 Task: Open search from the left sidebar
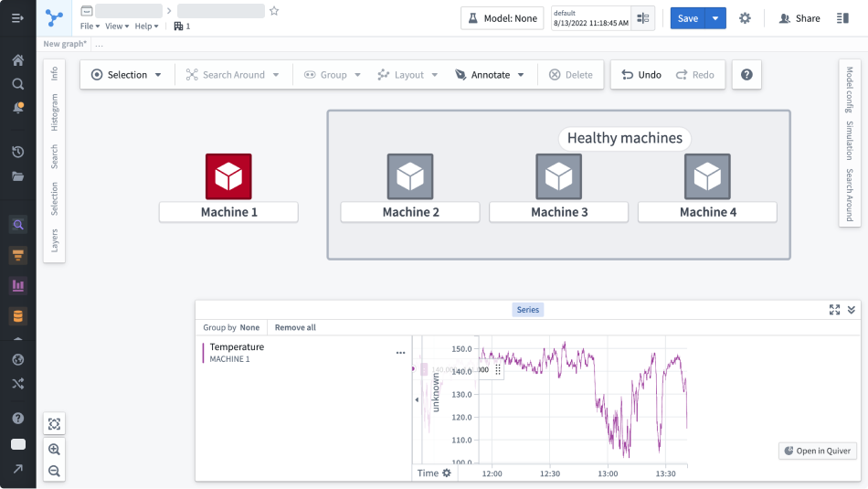17,84
